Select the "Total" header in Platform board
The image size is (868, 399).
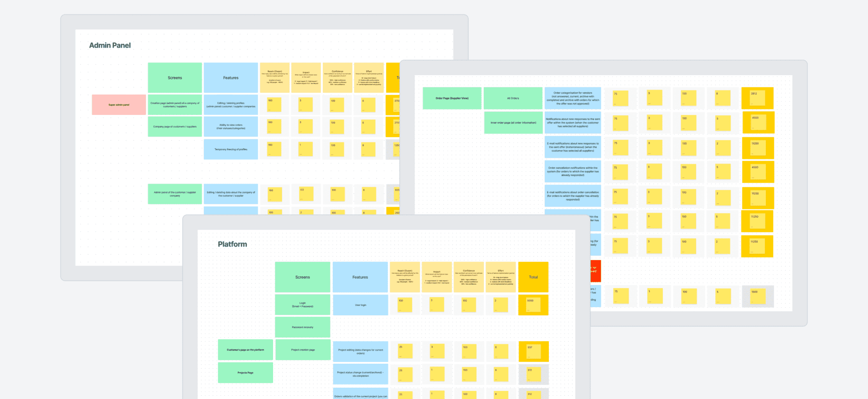pos(533,277)
